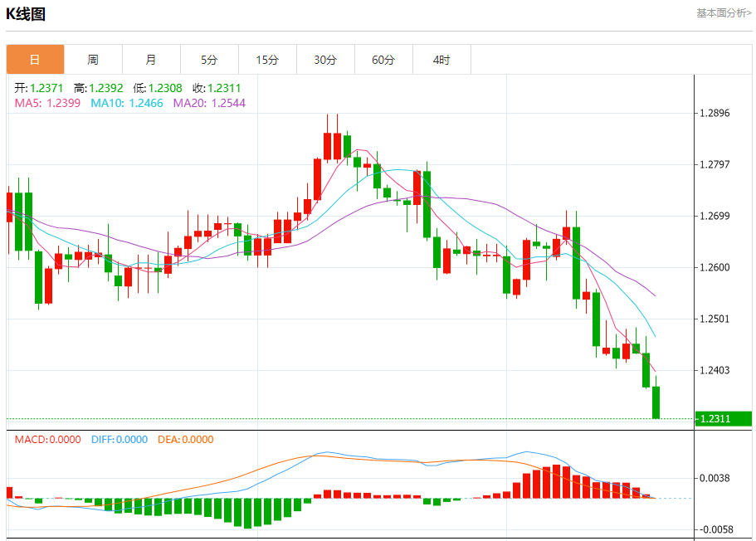Click the MA20: 1.2544 label
The height and width of the screenshot is (541, 756).
(209, 103)
